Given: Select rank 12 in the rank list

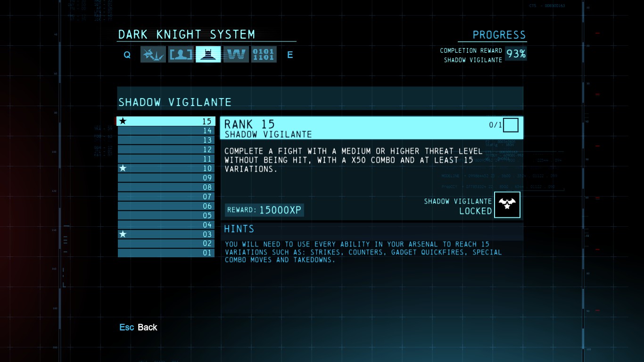Looking at the screenshot, I should [x=166, y=149].
